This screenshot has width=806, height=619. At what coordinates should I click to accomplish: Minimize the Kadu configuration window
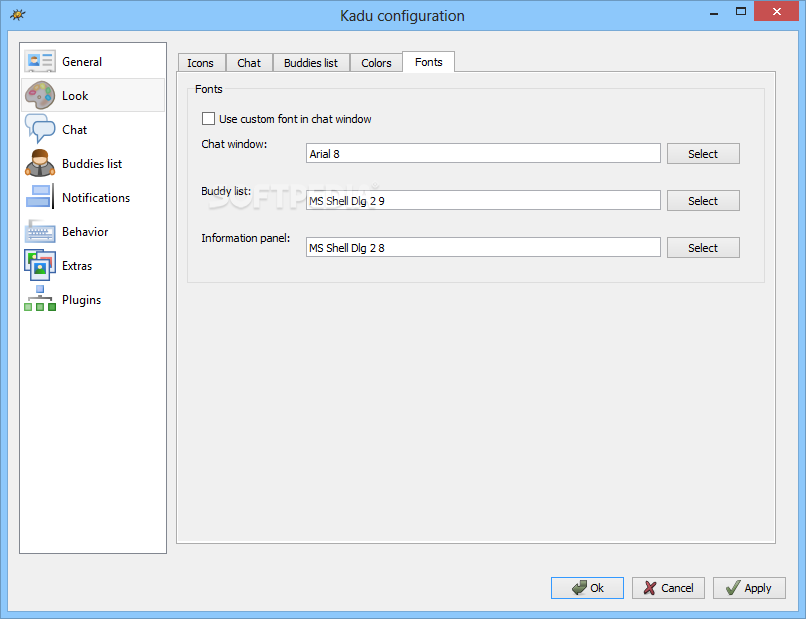click(x=714, y=12)
